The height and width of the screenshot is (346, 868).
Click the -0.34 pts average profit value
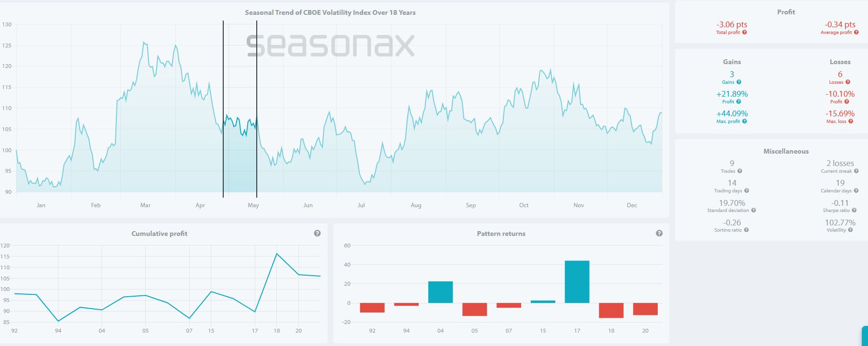840,24
